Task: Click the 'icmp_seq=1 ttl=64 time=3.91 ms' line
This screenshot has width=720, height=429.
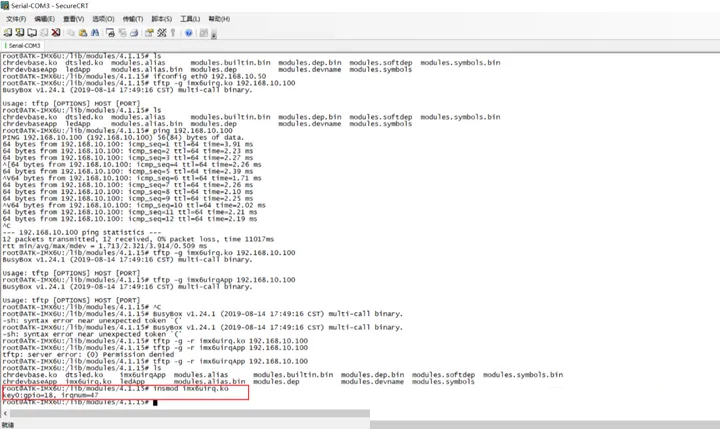Action: (128, 144)
